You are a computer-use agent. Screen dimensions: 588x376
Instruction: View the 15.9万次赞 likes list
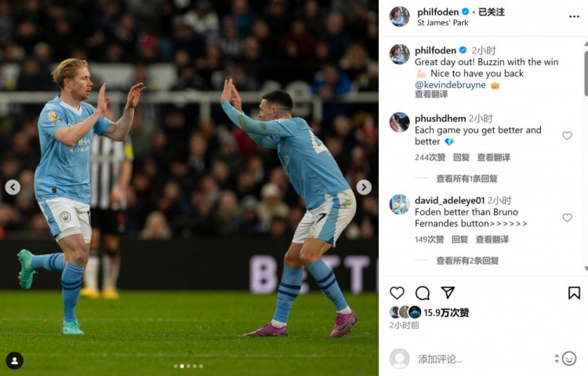(x=446, y=312)
